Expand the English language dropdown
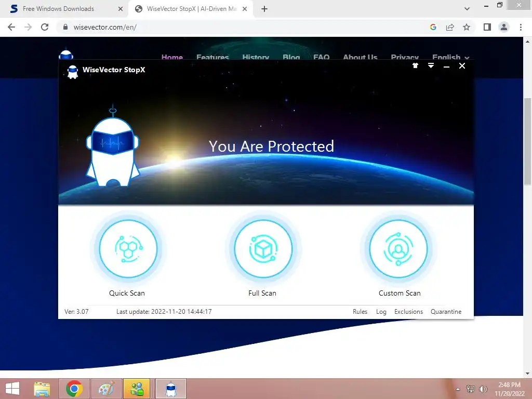Image resolution: width=532 pixels, height=399 pixels. point(450,57)
